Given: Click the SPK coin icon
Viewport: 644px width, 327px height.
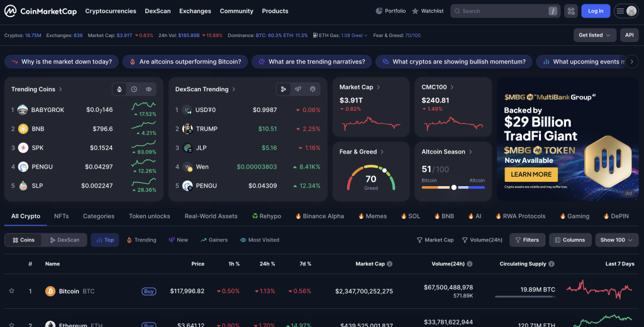Looking at the screenshot, I should [x=23, y=148].
